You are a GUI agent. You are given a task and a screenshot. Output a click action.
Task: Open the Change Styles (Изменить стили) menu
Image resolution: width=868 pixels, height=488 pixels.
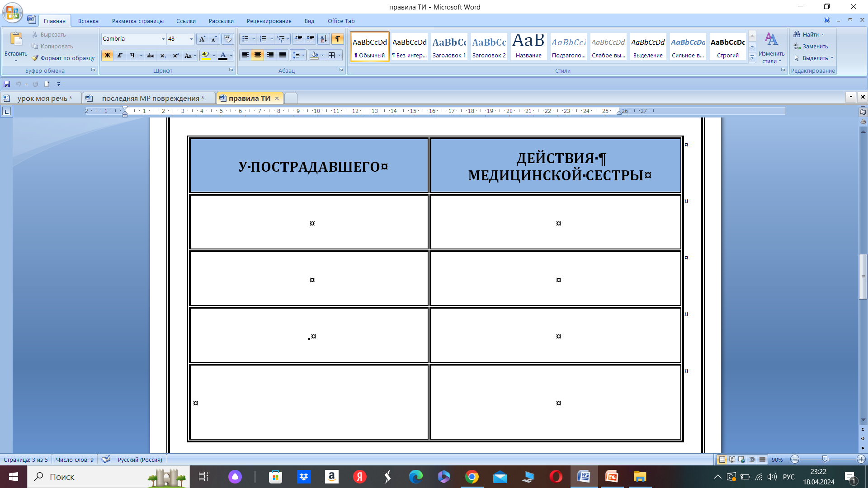(771, 48)
